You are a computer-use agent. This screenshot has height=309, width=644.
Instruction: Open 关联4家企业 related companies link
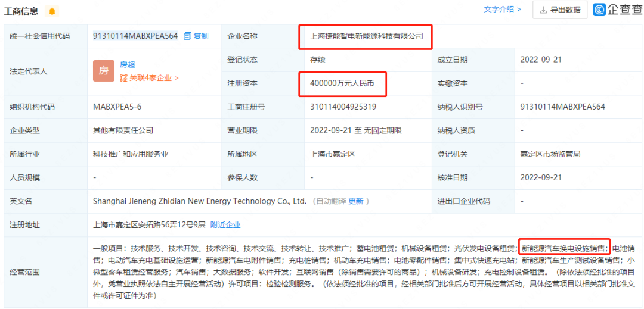point(149,78)
